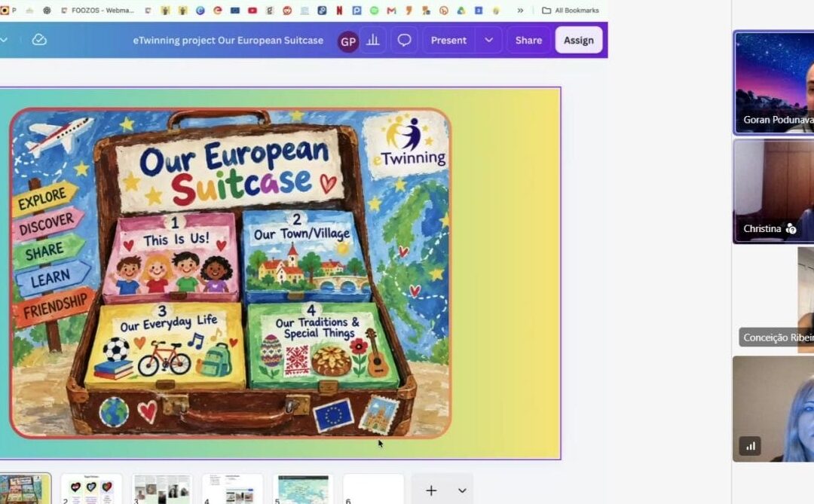Show more bookmarks via double chevron
This screenshot has width=814, height=504.
pos(520,11)
